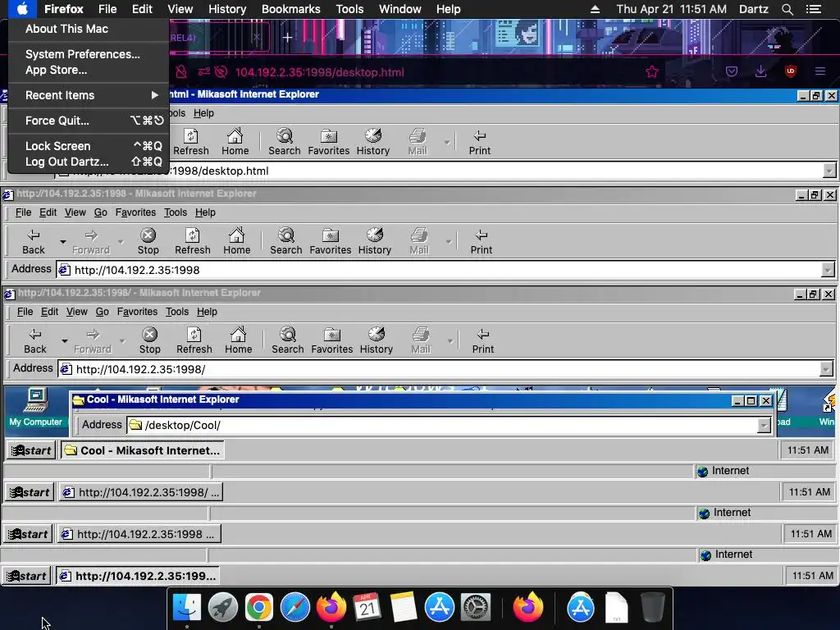Image resolution: width=840 pixels, height=630 pixels.
Task: Open History in desktop.html window toolbar
Action: click(373, 143)
